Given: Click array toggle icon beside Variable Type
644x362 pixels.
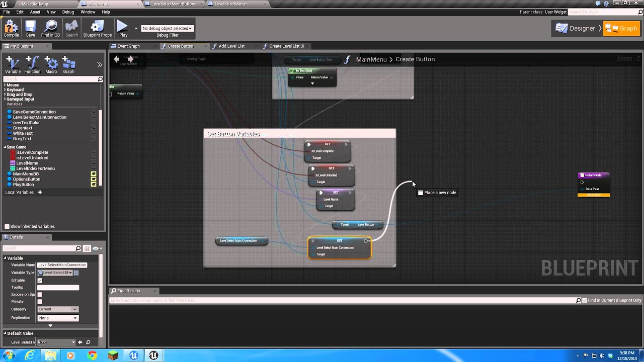Looking at the screenshot, I should (76, 273).
